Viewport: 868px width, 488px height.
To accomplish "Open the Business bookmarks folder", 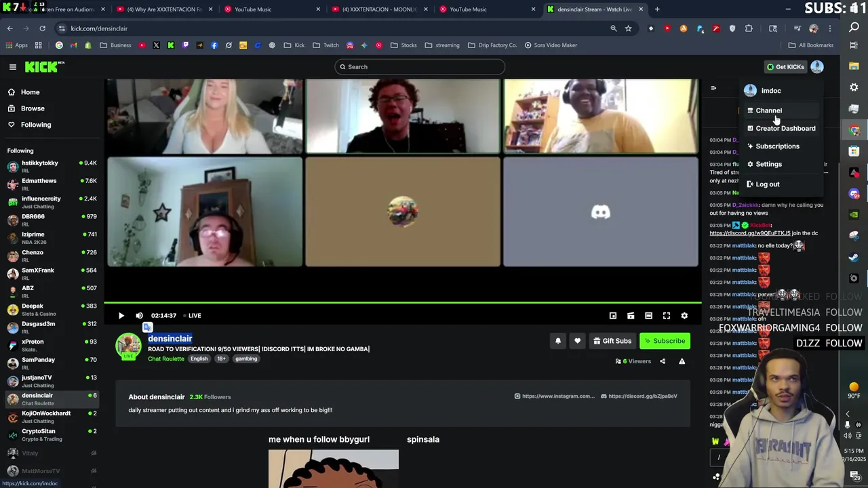I will [115, 45].
